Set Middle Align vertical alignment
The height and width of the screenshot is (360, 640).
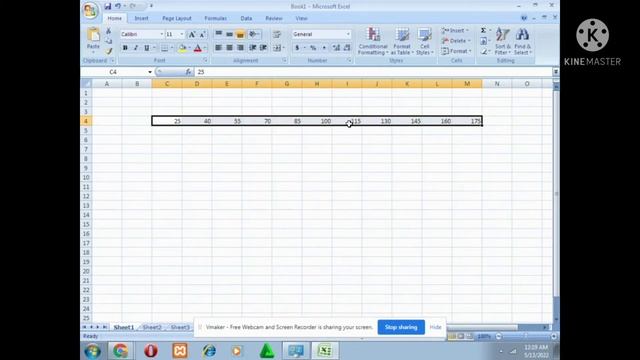229,34
